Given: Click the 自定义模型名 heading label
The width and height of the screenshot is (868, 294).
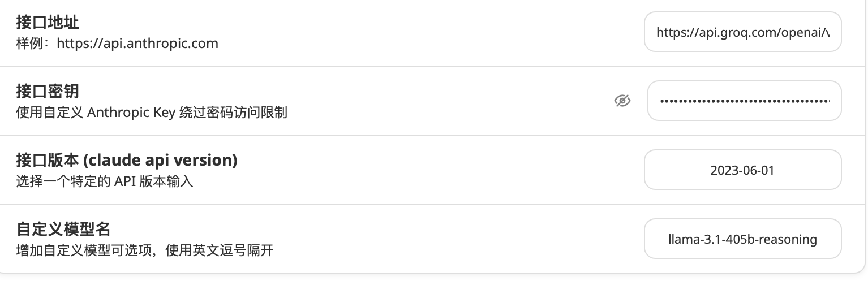Looking at the screenshot, I should [63, 230].
